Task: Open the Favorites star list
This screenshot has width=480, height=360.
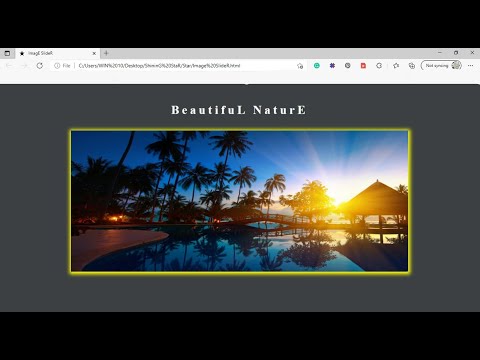Action: [x=396, y=66]
